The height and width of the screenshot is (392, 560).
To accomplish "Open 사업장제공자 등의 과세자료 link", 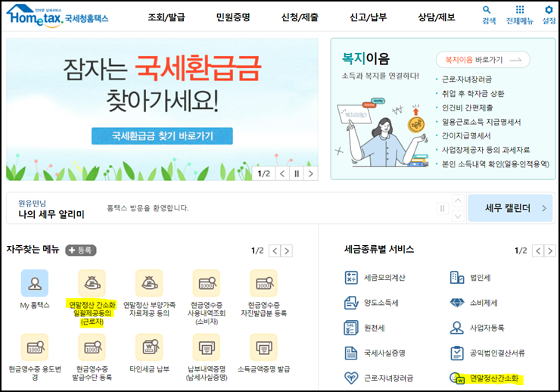I will (x=486, y=150).
